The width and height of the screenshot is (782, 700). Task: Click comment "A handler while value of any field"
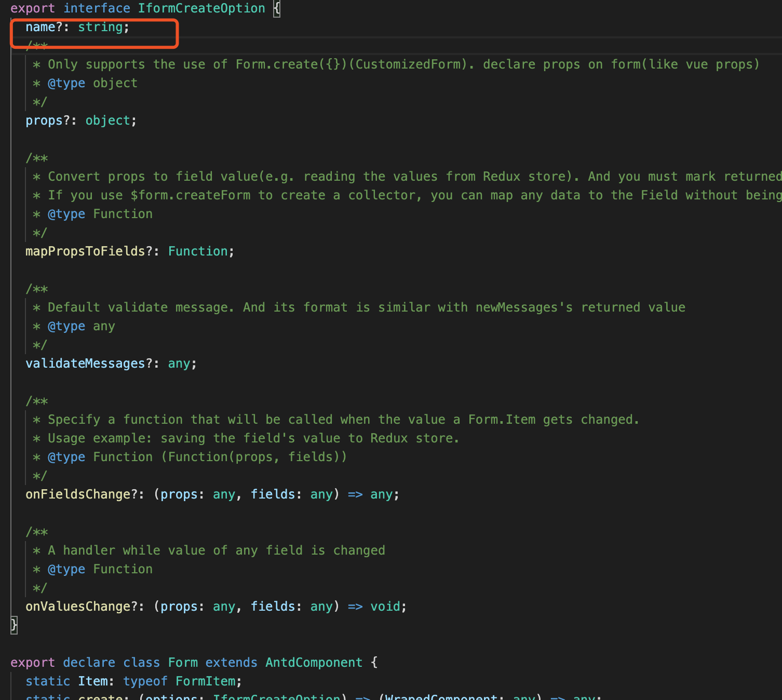[209, 550]
